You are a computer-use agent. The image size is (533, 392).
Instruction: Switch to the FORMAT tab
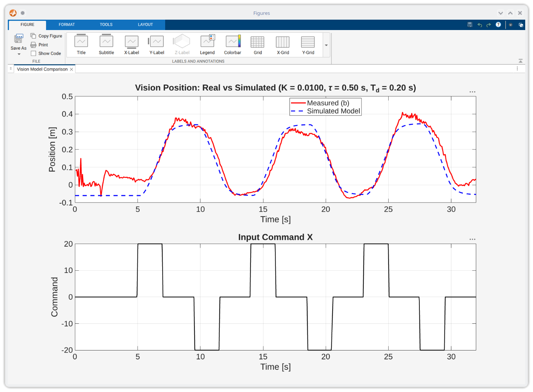click(67, 24)
